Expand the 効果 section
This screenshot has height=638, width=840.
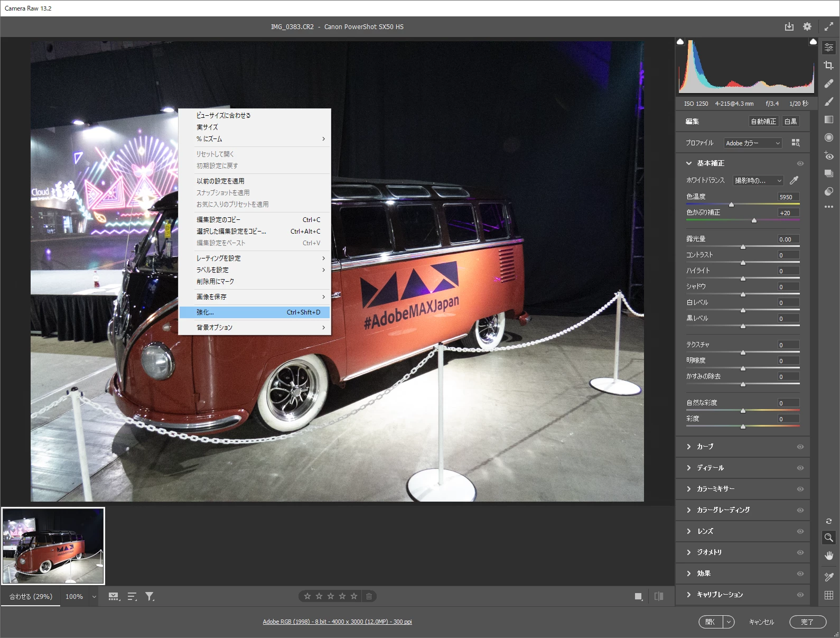pyautogui.click(x=689, y=574)
